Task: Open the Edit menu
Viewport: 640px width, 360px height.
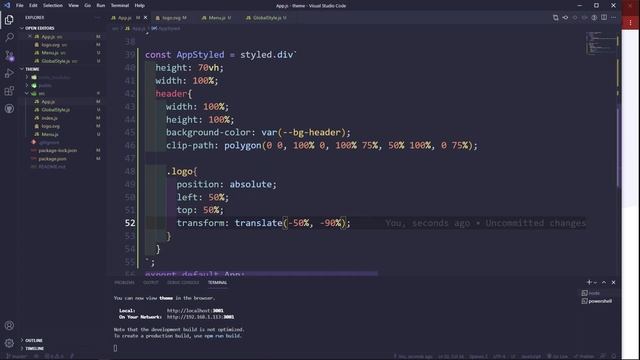Action: pos(33,6)
